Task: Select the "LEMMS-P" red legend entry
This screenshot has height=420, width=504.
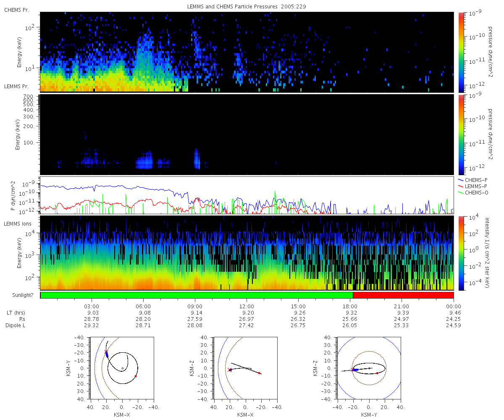Action: coord(472,186)
